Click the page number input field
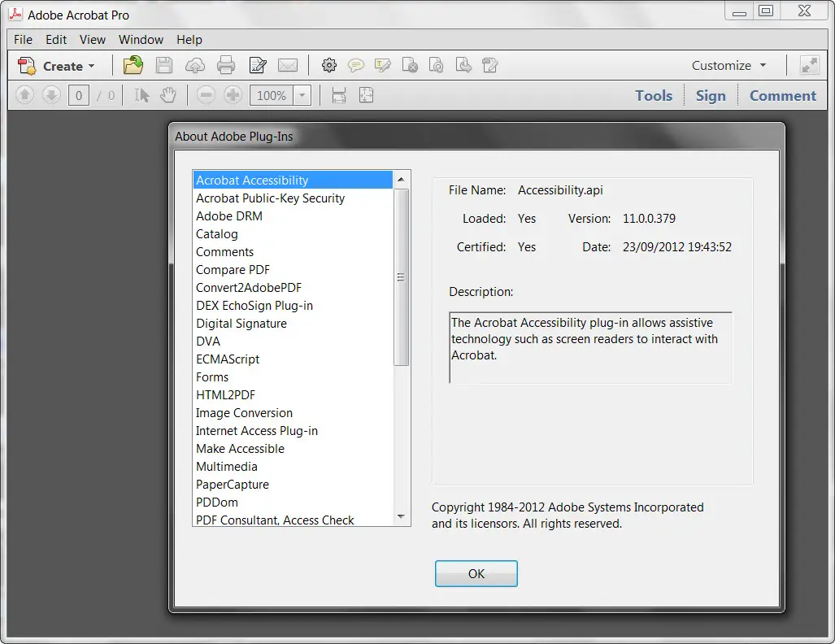Viewport: 835px width, 644px height. 79,95
